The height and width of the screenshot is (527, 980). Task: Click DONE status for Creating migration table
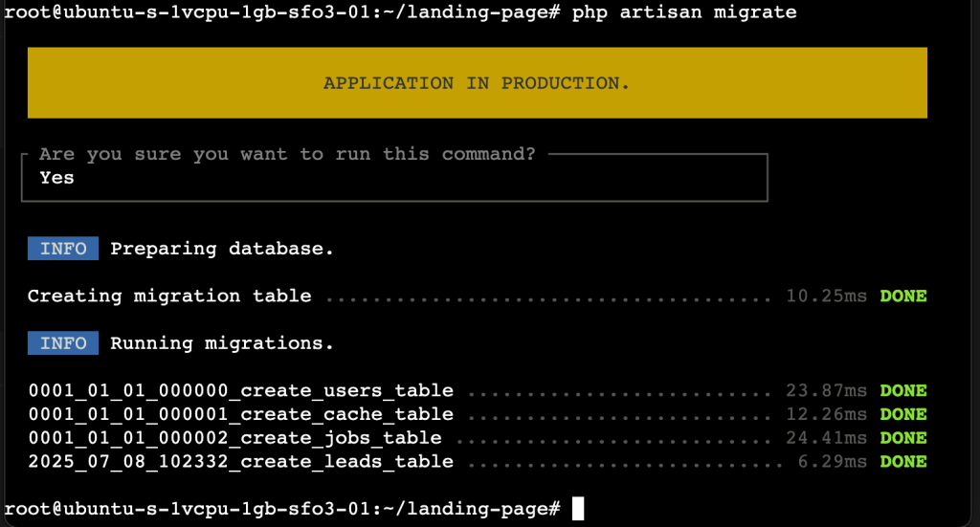coord(903,296)
